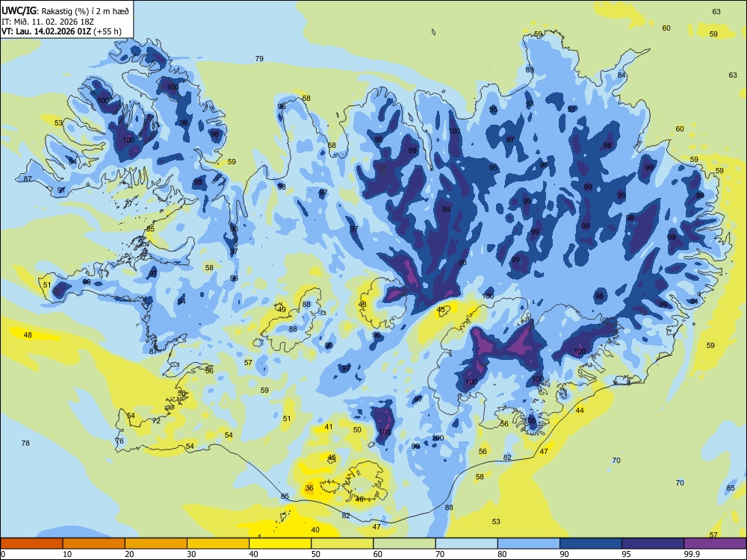Click the 20–30 legend color segment
This screenshot has height=560, width=747.
tap(156, 544)
